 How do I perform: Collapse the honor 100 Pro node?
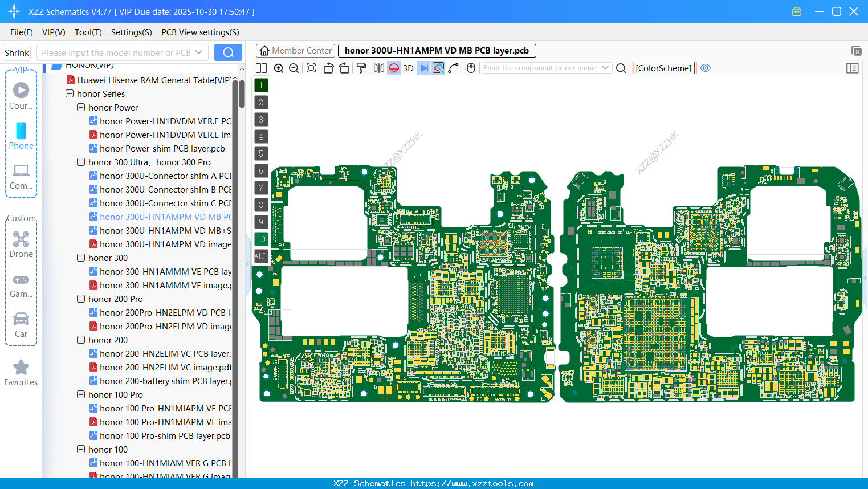pos(81,395)
